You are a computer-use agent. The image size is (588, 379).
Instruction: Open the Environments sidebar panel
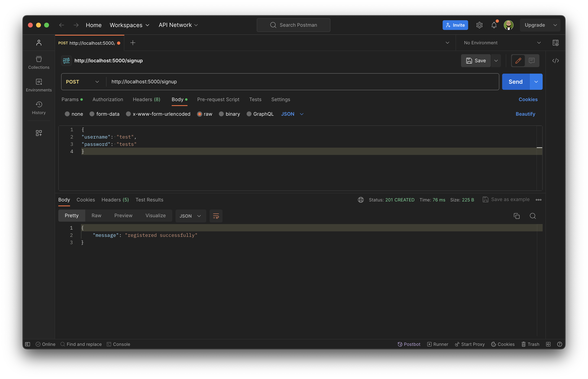pos(39,85)
